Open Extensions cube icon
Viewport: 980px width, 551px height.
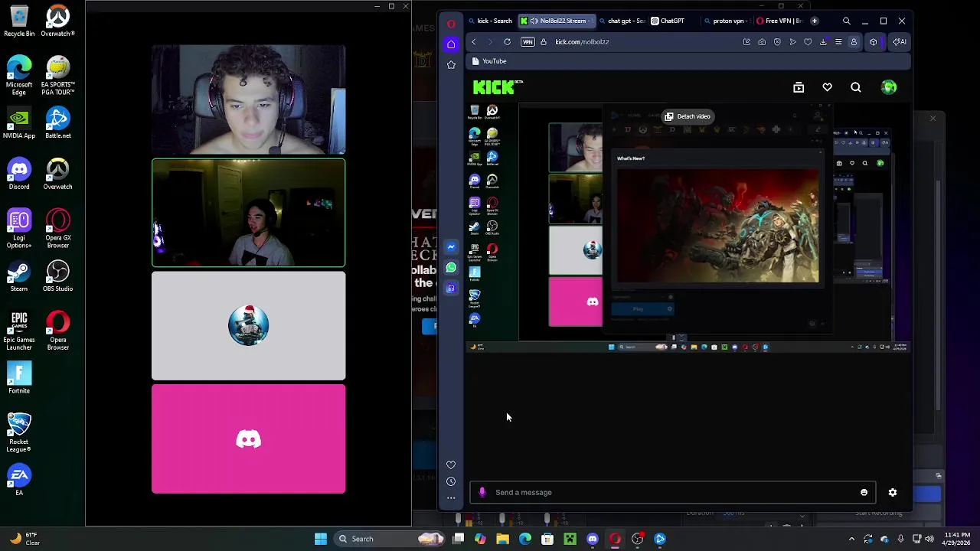pos(874,42)
